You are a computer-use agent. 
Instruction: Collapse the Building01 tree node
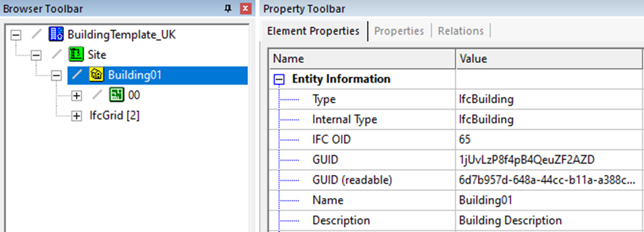click(56, 76)
